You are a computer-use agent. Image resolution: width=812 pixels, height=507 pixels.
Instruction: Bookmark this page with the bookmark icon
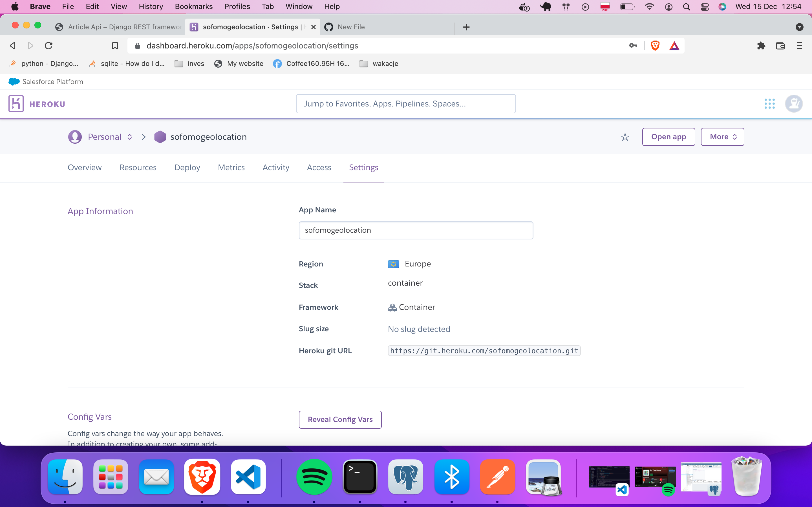tap(115, 46)
